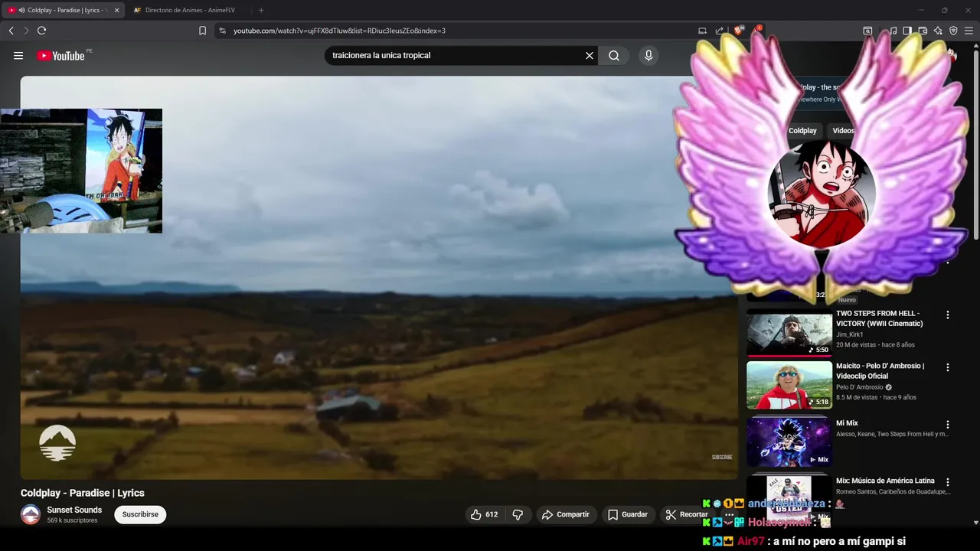Click the install app icon in address bar
The height and width of the screenshot is (551, 980).
tap(702, 31)
